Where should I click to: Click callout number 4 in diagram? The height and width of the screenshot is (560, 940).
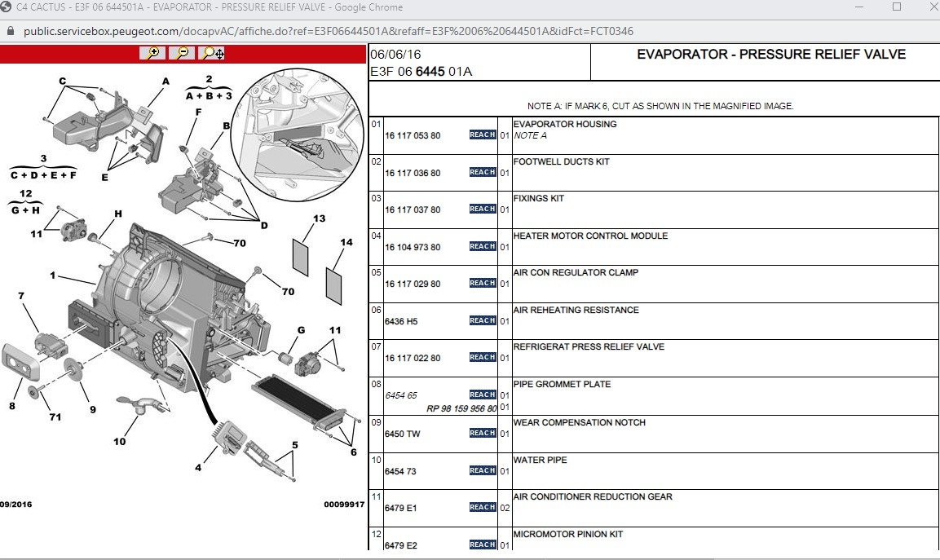pos(198,467)
